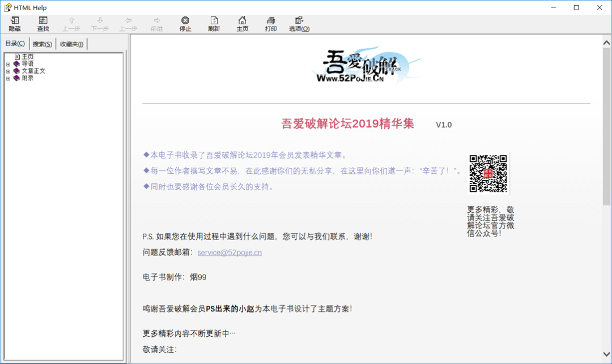This screenshot has height=364, width=612.
Task: Click the 打印 (Print) toolbar icon
Action: point(270,23)
